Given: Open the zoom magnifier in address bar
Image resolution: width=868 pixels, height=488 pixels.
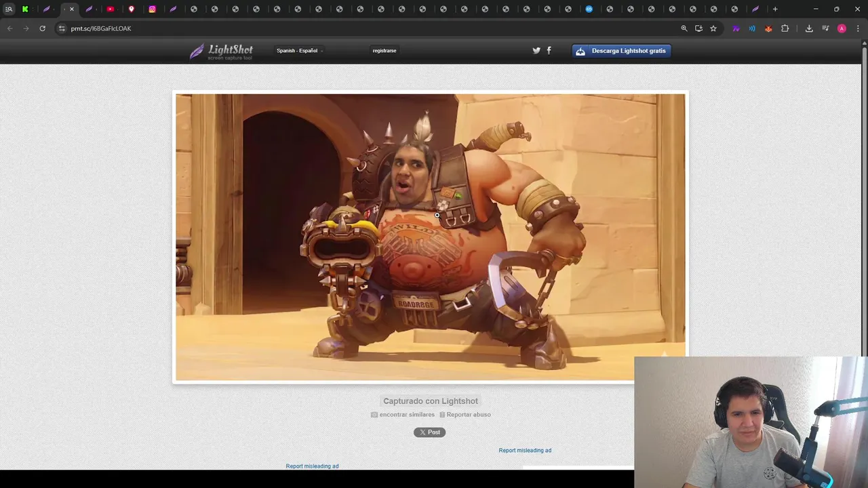Looking at the screenshot, I should pos(684,28).
